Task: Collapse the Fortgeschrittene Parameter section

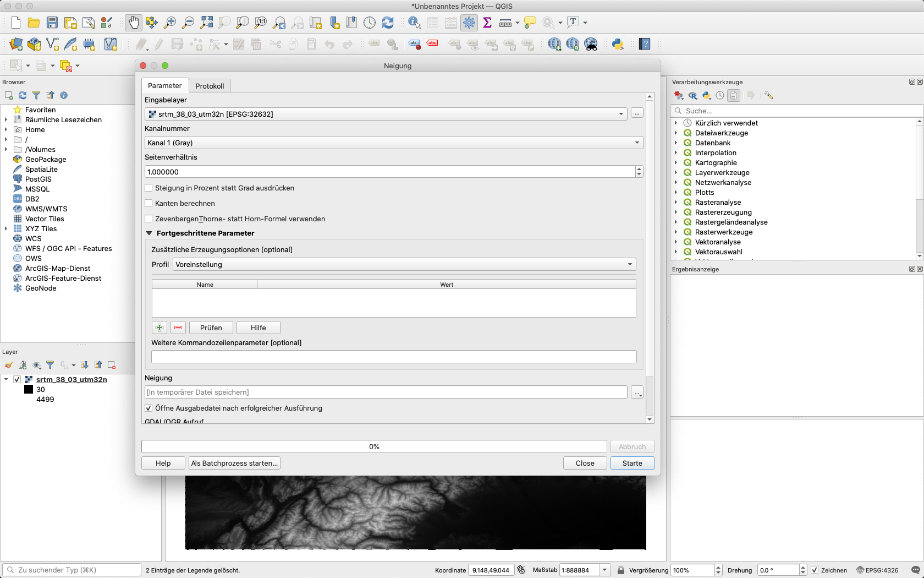Action: (x=149, y=233)
